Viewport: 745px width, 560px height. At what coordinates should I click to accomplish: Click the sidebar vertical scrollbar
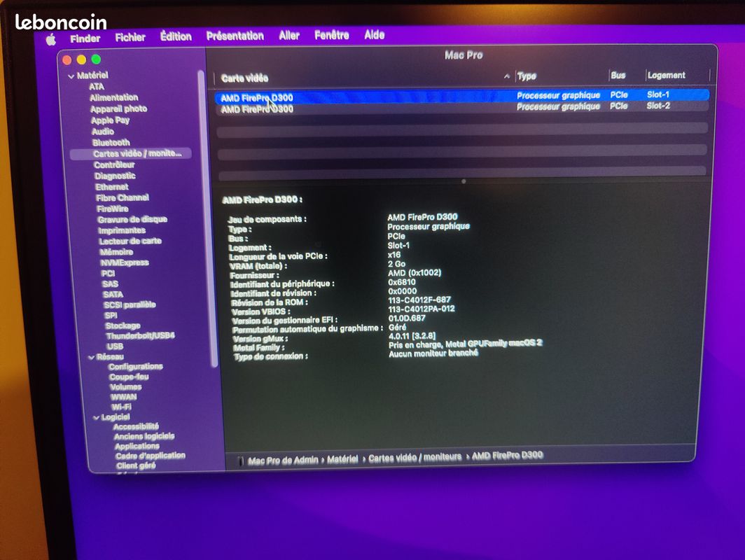click(209, 218)
